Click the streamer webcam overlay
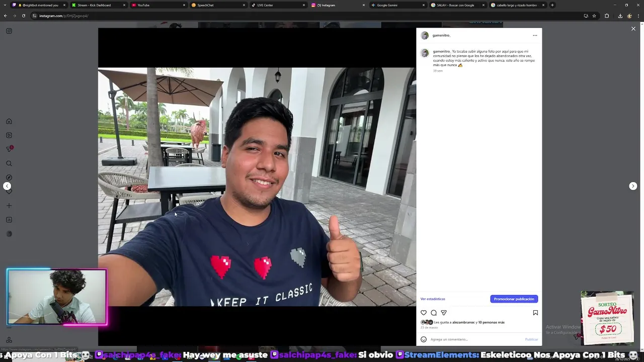 click(x=57, y=297)
